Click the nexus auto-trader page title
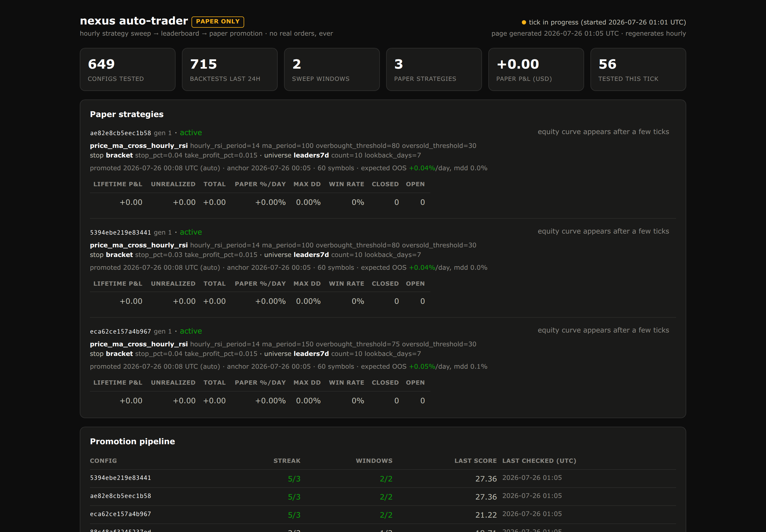The image size is (766, 532). (x=134, y=21)
